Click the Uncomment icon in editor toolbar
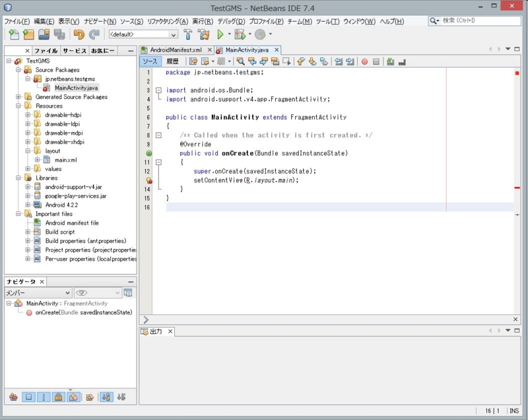Screen dimensions: 528x420 (402, 62)
